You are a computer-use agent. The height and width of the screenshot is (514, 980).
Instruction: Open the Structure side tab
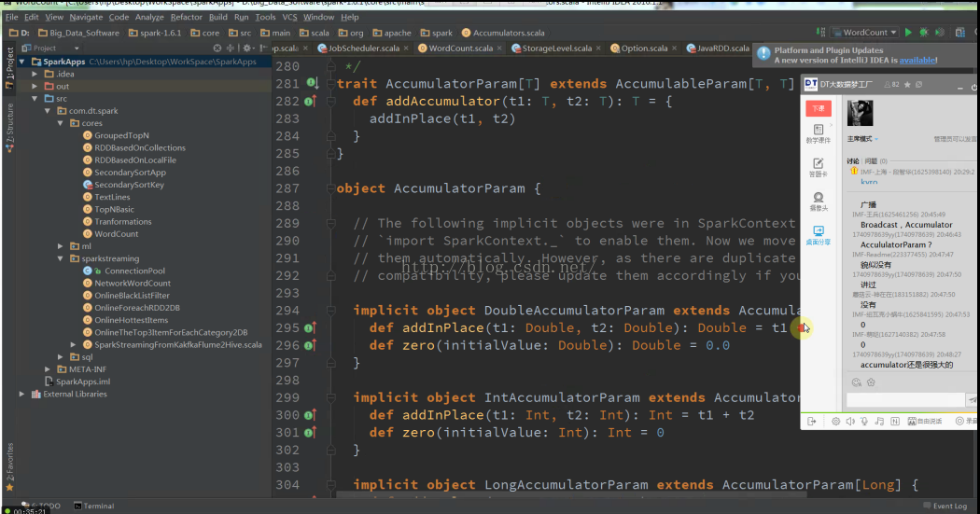click(x=9, y=128)
